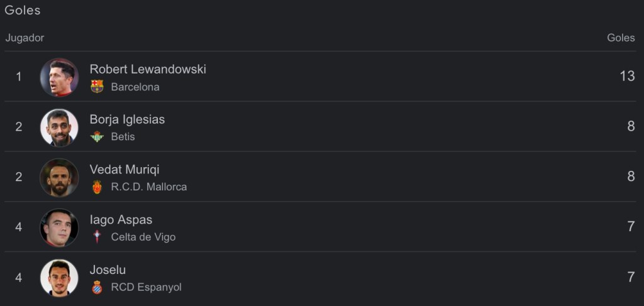
Task: Click the Jugador column header
Action: click(25, 38)
